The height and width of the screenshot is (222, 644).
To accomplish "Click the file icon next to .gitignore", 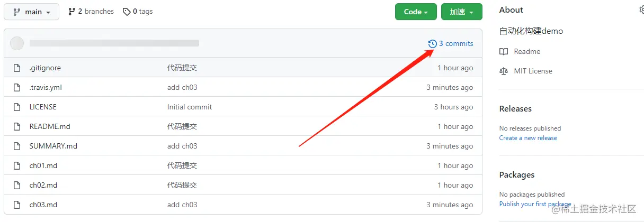I will [17, 68].
